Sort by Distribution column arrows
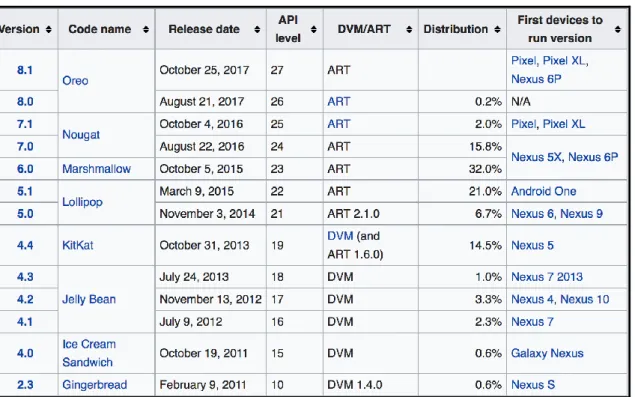This screenshot has height=397, width=635. coord(497,30)
